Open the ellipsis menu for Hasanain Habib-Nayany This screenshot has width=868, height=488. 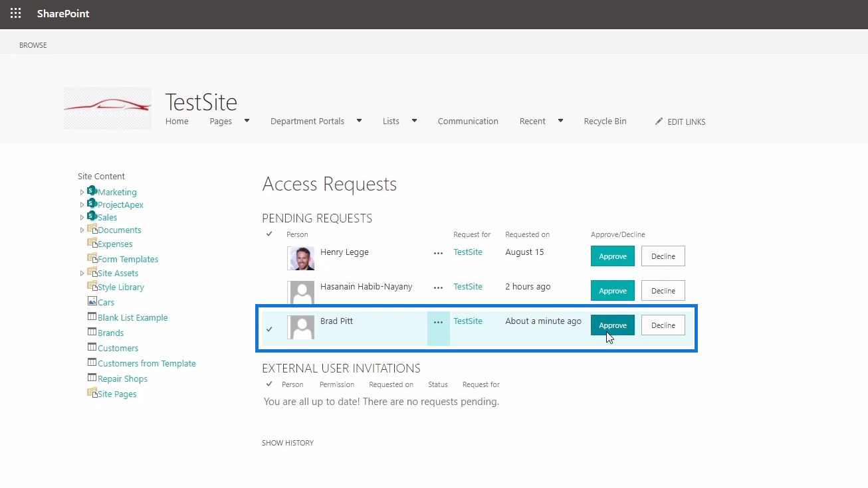click(438, 287)
